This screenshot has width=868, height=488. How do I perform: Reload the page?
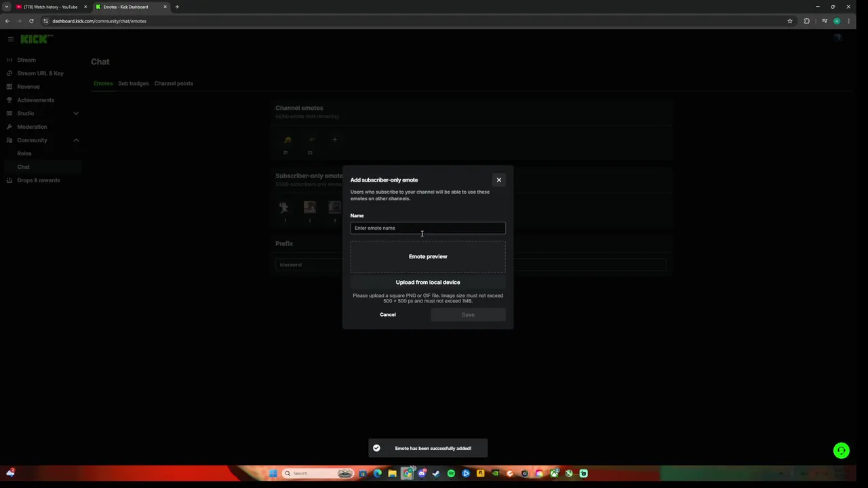tap(31, 21)
